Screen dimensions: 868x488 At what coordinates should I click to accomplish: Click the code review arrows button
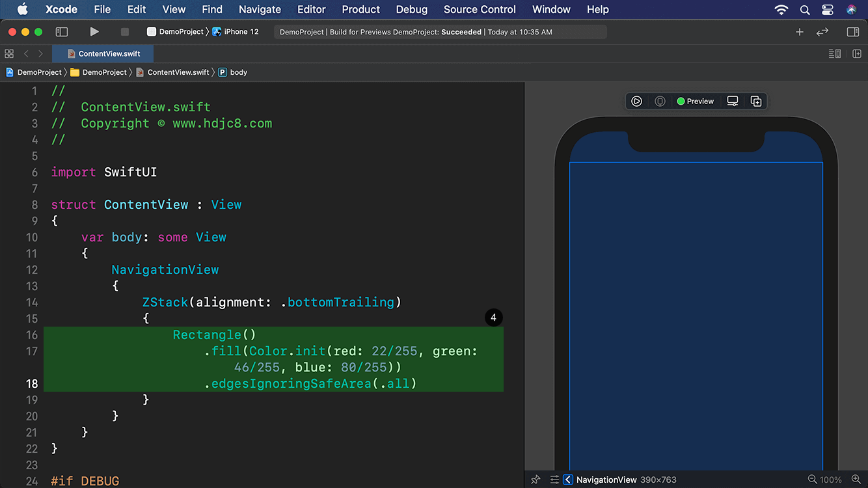coord(822,31)
